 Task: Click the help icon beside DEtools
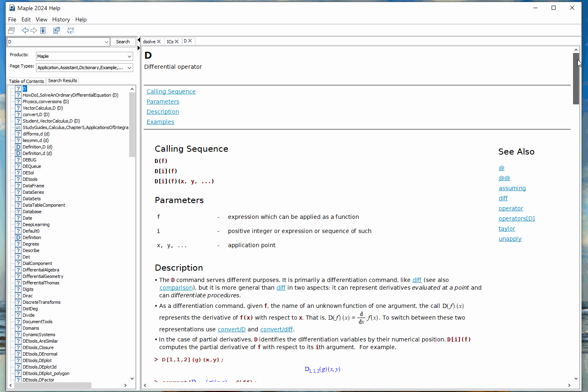[x=18, y=179]
